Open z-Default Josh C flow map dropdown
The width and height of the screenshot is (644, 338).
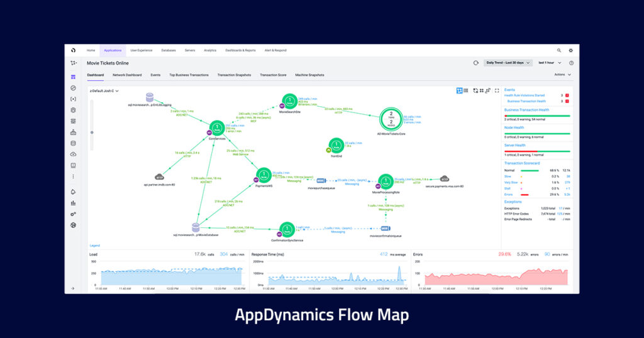point(104,90)
